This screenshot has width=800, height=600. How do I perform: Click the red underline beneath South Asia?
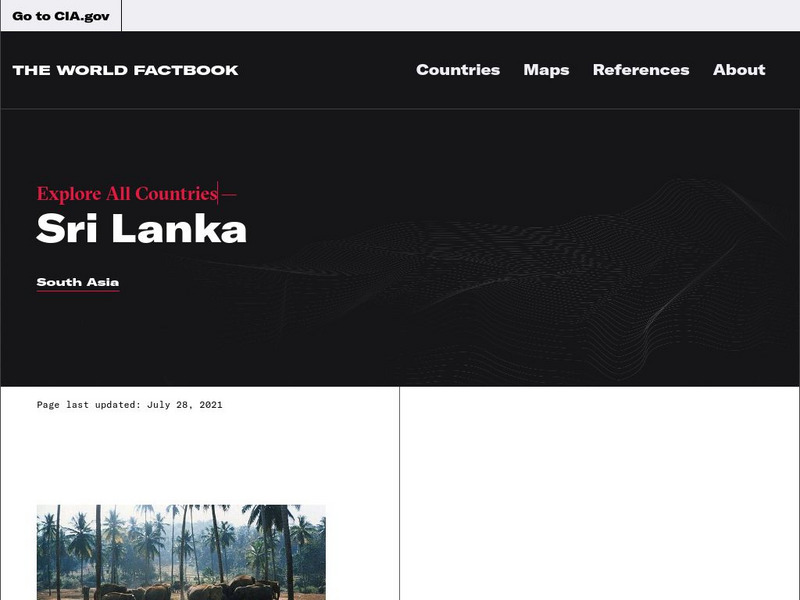coord(78,291)
